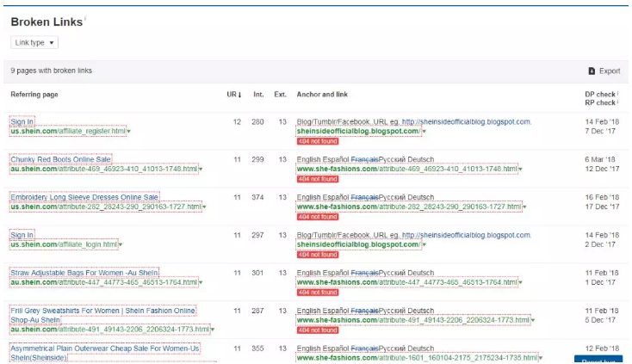Click the Broken Links info icon
Viewport: 632px width, 364px height.
pyautogui.click(x=85, y=18)
